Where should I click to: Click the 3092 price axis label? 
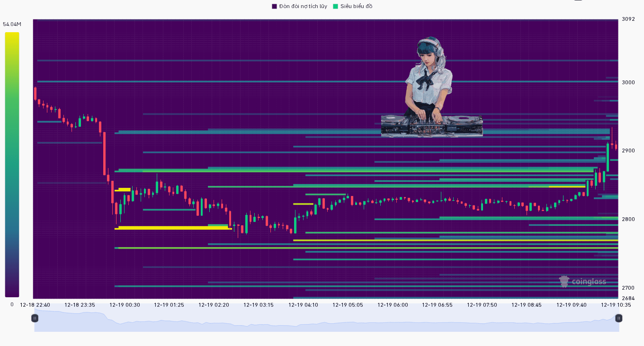coord(628,19)
